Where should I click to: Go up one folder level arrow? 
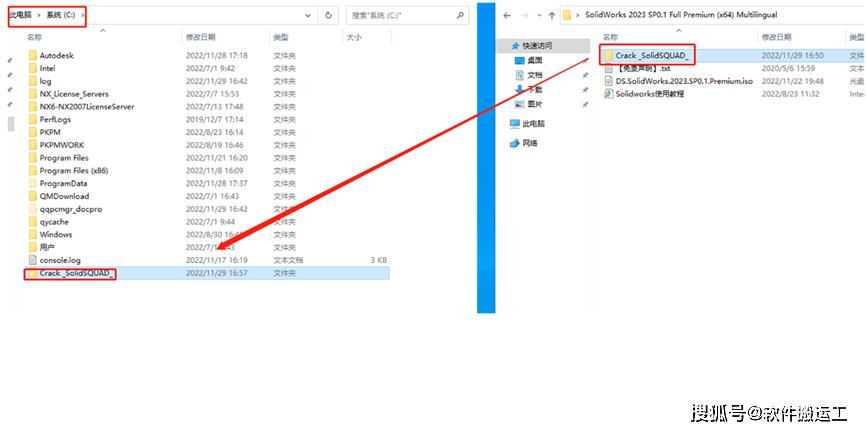click(551, 15)
